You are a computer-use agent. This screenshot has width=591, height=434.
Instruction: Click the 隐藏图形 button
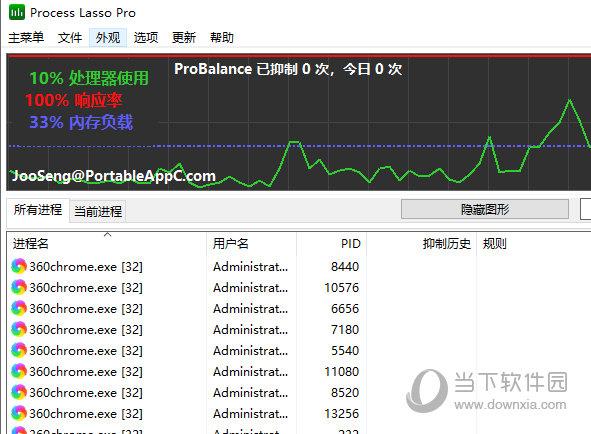tap(485, 209)
